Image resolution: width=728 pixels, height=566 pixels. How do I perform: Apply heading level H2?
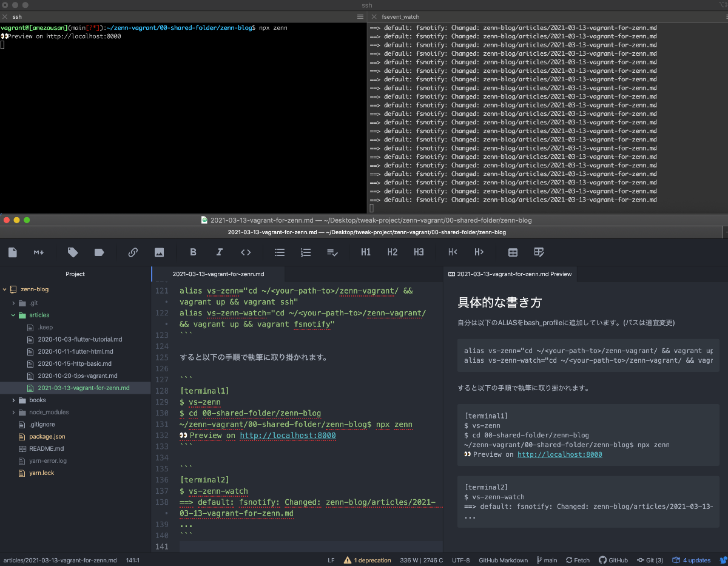click(393, 252)
